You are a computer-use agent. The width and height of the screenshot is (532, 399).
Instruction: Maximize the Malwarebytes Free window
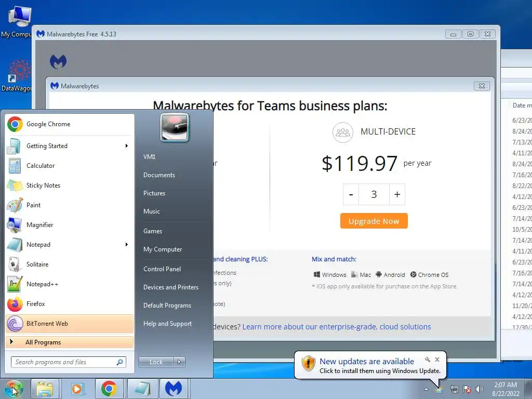point(470,34)
